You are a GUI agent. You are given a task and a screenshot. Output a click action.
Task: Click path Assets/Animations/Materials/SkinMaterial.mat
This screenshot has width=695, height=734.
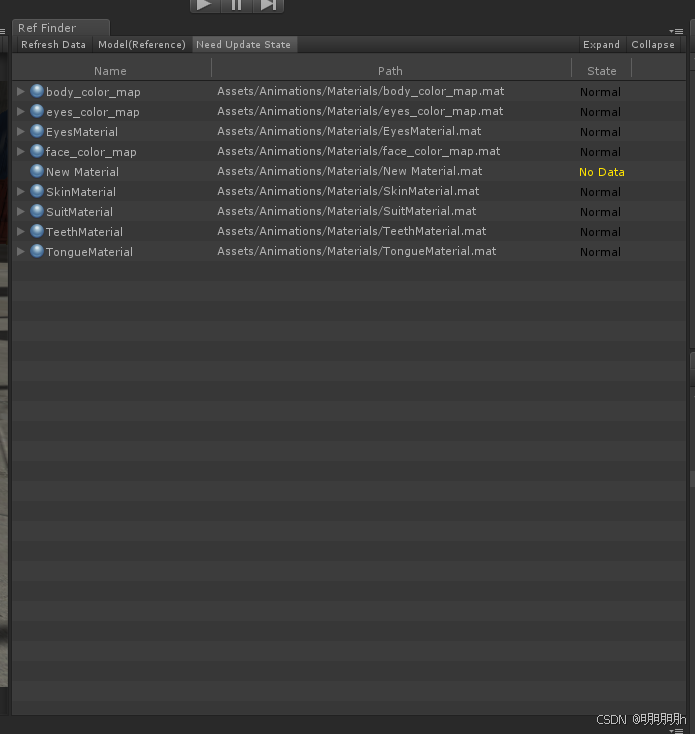pyautogui.click(x=348, y=191)
